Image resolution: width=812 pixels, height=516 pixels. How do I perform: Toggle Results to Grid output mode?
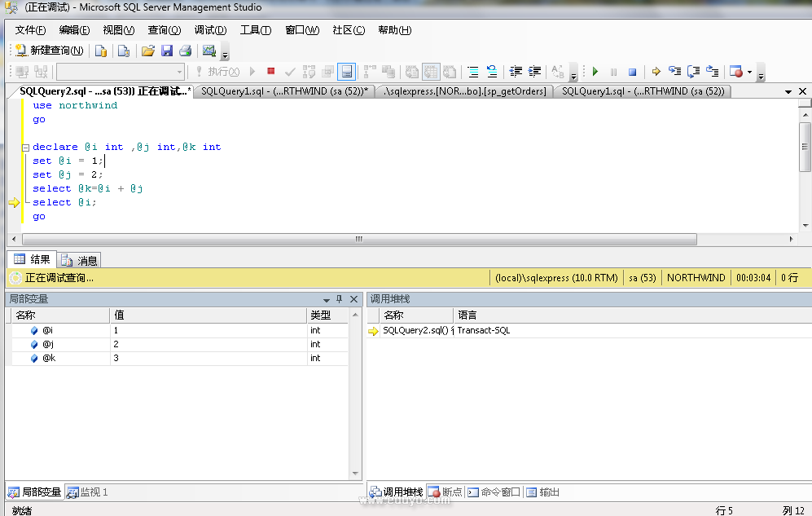coord(347,72)
